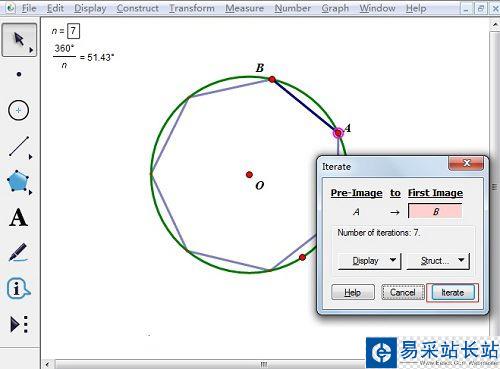Restore the document window
500x369 pixels.
(480, 9)
